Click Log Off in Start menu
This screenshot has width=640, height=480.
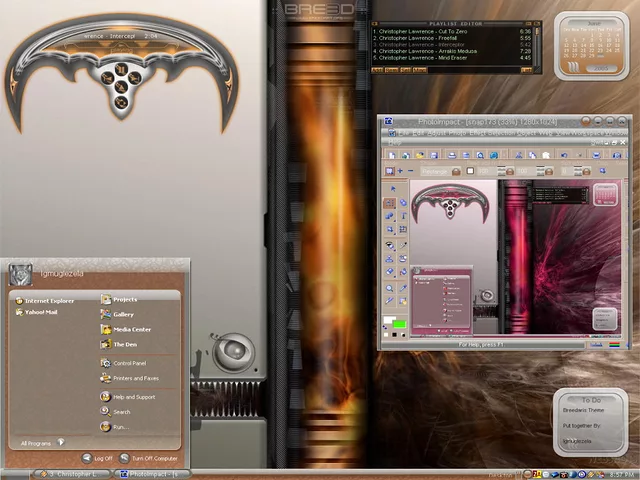tap(98, 458)
